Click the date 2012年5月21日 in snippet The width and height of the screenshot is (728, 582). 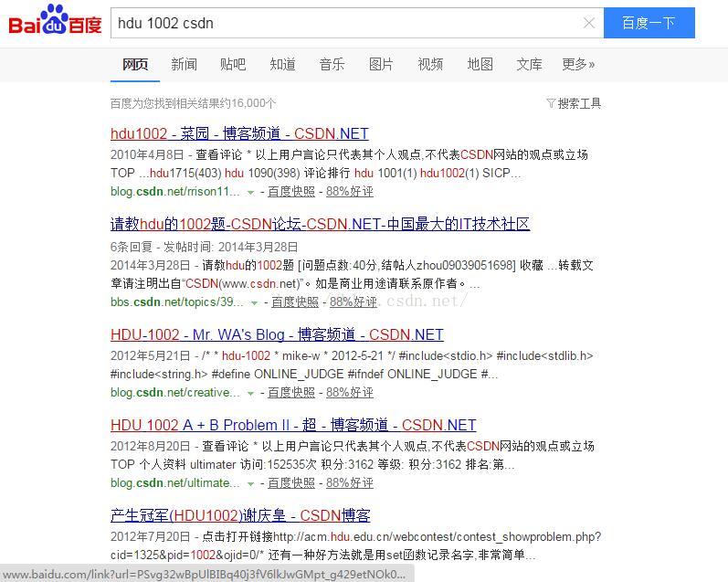(151, 355)
